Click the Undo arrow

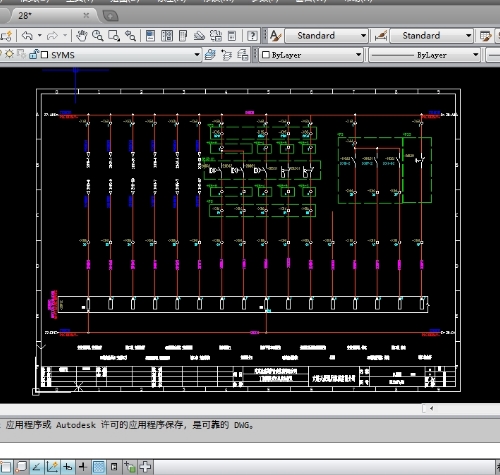point(27,35)
